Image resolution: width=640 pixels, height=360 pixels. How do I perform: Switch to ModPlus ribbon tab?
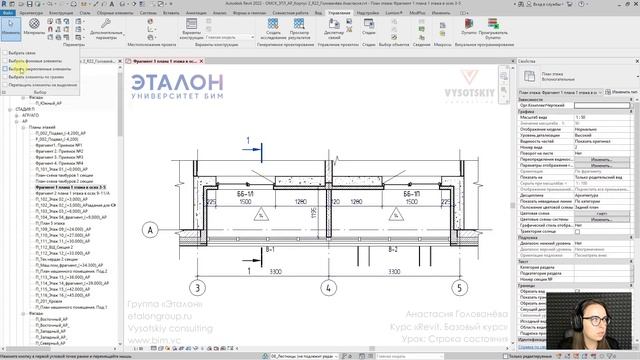click(417, 13)
